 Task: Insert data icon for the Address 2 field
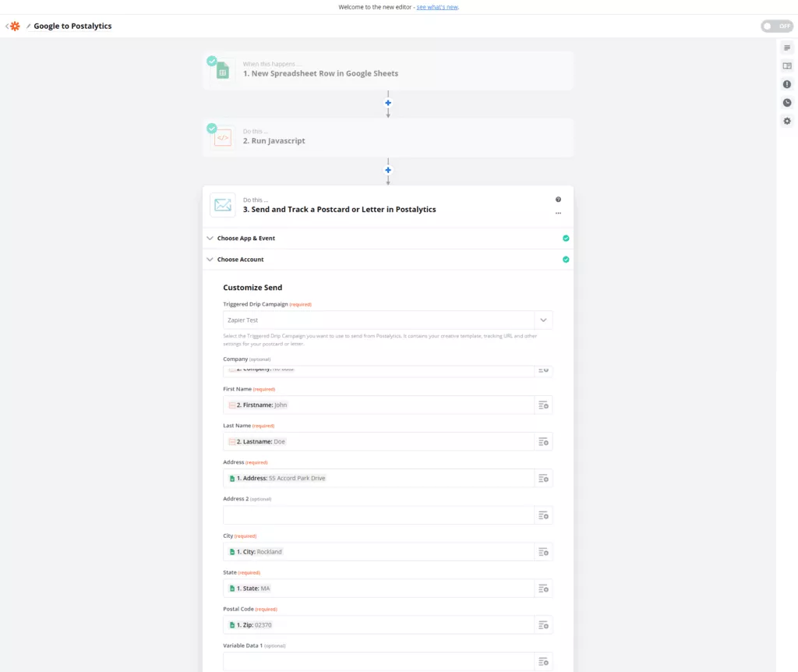(543, 515)
